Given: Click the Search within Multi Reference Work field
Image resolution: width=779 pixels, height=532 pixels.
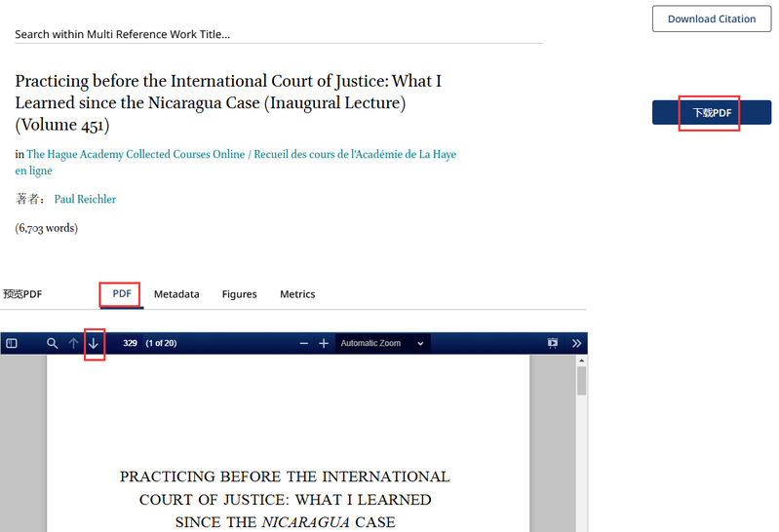Looking at the screenshot, I should (278, 34).
